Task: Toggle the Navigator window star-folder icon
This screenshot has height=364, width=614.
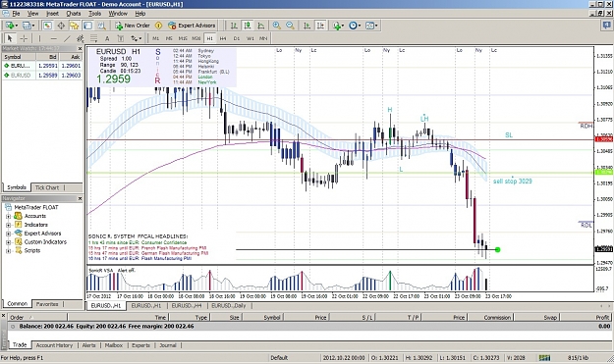Action: pos(74,26)
